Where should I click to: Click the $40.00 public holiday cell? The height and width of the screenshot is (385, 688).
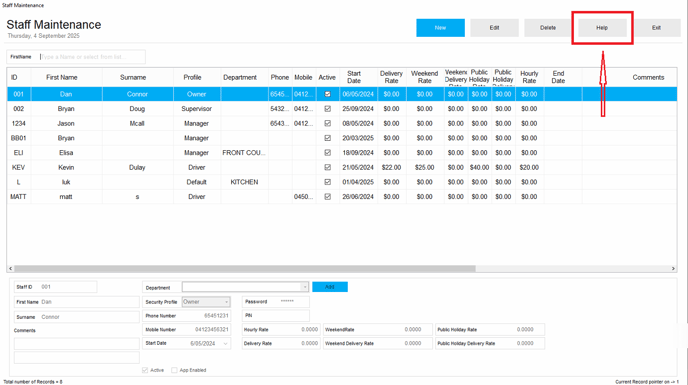tap(480, 167)
